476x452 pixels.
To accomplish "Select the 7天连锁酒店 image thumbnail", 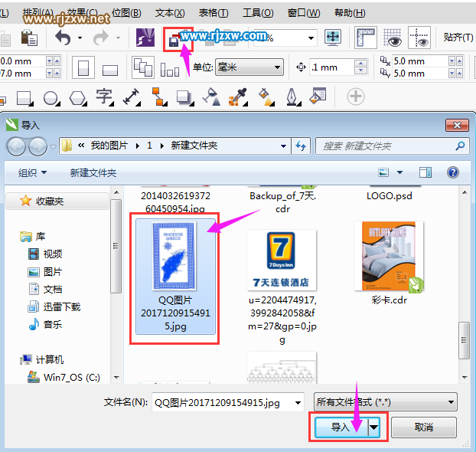I will (x=282, y=260).
